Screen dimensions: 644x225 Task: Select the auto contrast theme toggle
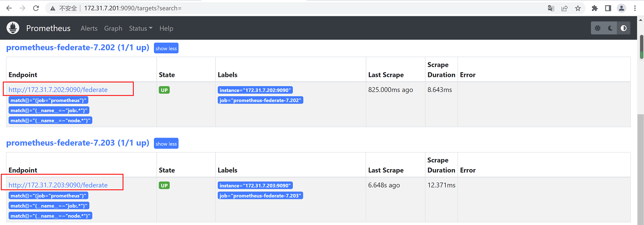point(623,28)
